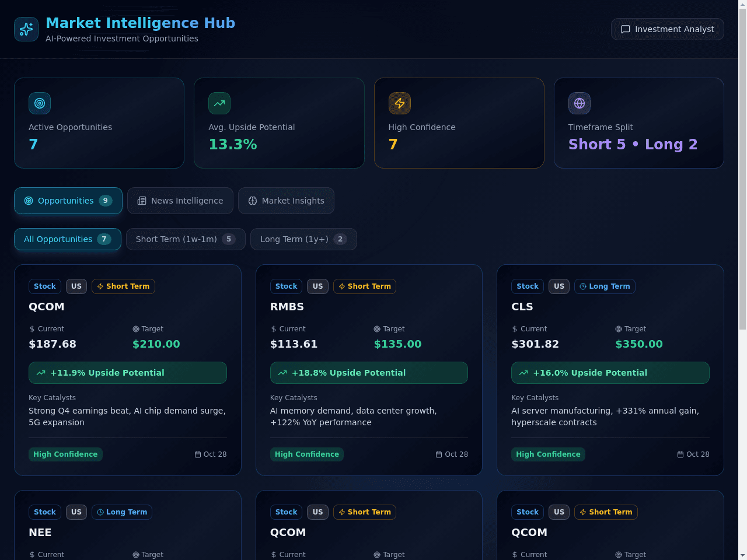Viewport: 747px width, 560px height.
Task: Click the Long Term badge on CLS card
Action: pyautogui.click(x=605, y=286)
